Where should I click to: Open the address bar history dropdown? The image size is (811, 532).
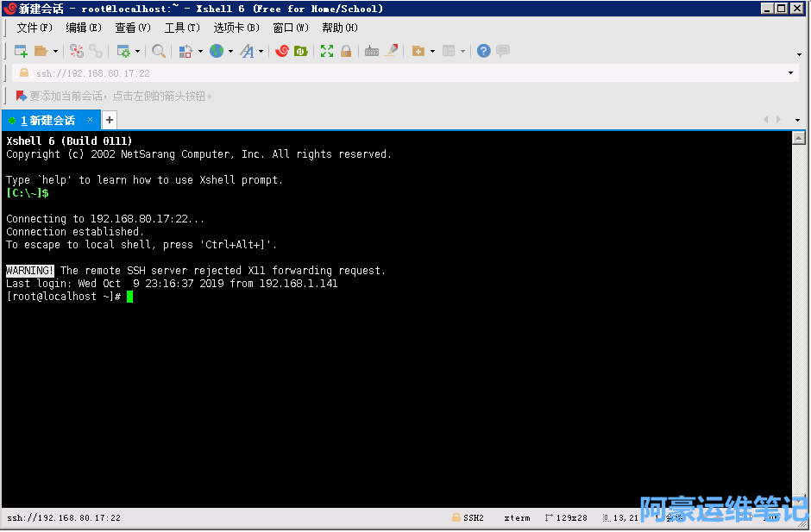click(791, 73)
